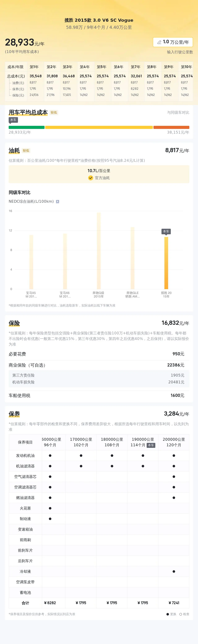The image size is (198, 644).
Task: Select the 宝马X6 bar in the chart
Action: 65,261
